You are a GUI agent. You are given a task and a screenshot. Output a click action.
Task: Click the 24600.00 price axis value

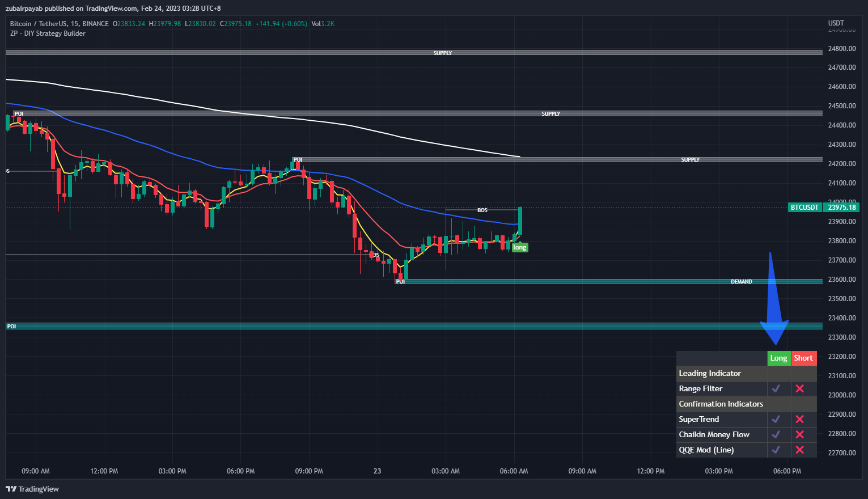[842, 87]
